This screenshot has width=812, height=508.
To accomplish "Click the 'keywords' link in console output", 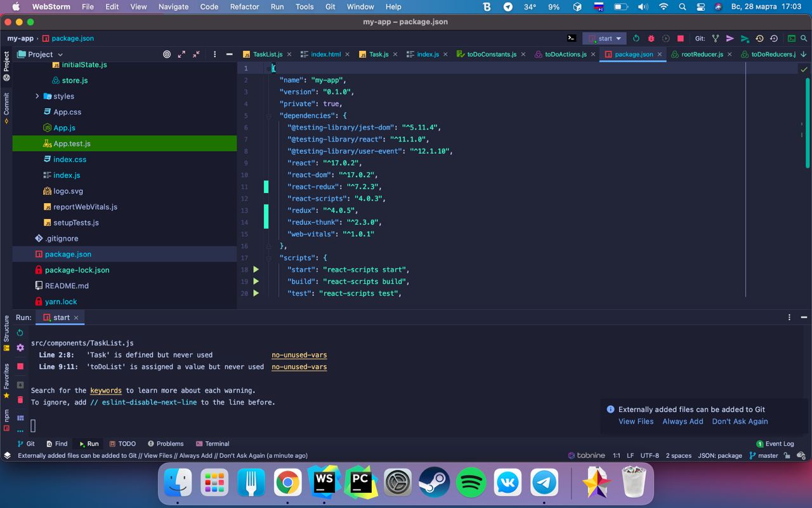I will click(106, 391).
